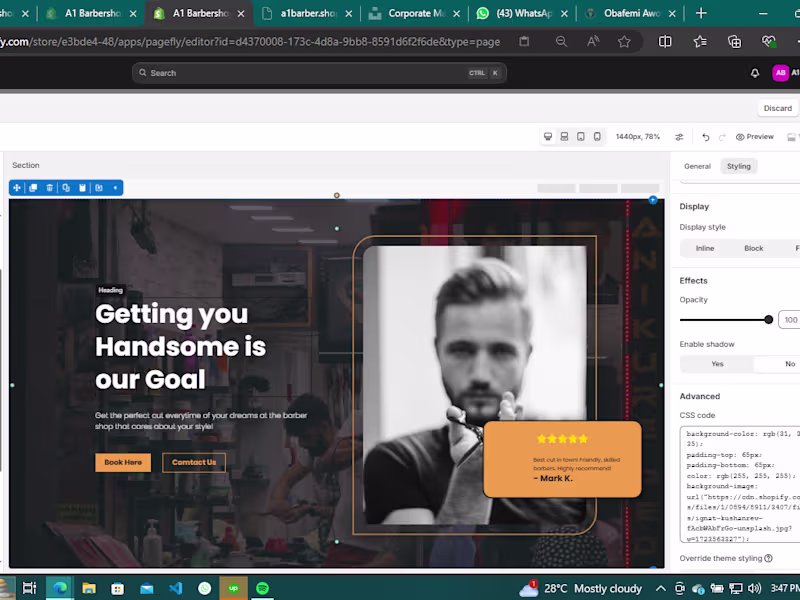Open the save section icon

point(100,187)
